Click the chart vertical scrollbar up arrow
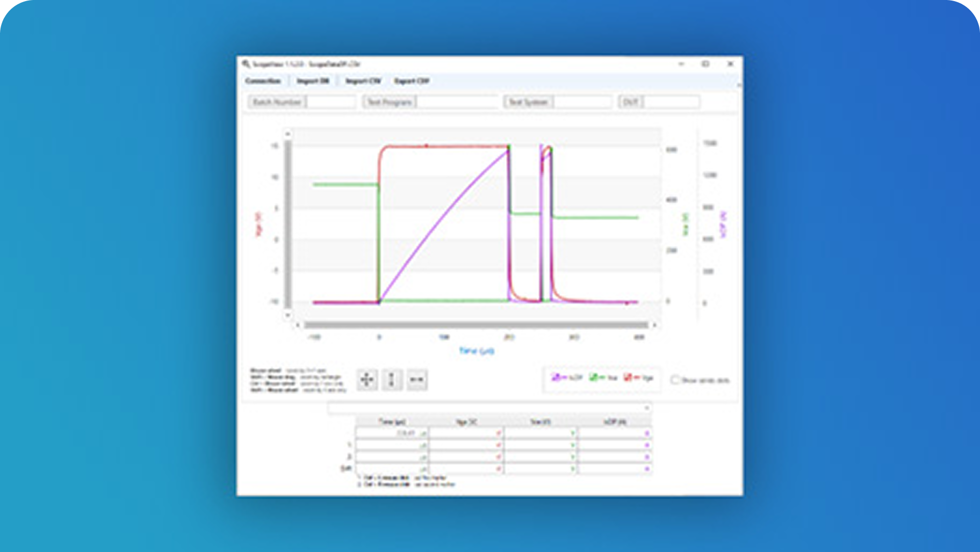The image size is (980, 552). (x=288, y=134)
